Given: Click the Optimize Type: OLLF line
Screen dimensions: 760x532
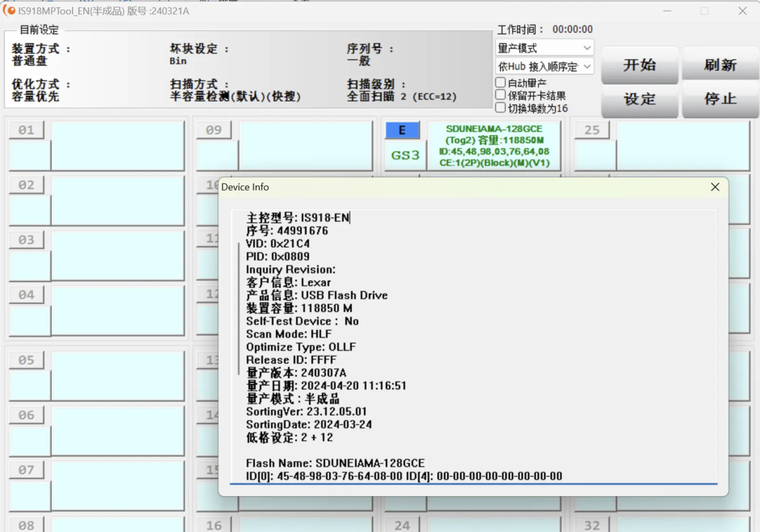Looking at the screenshot, I should click(301, 347).
